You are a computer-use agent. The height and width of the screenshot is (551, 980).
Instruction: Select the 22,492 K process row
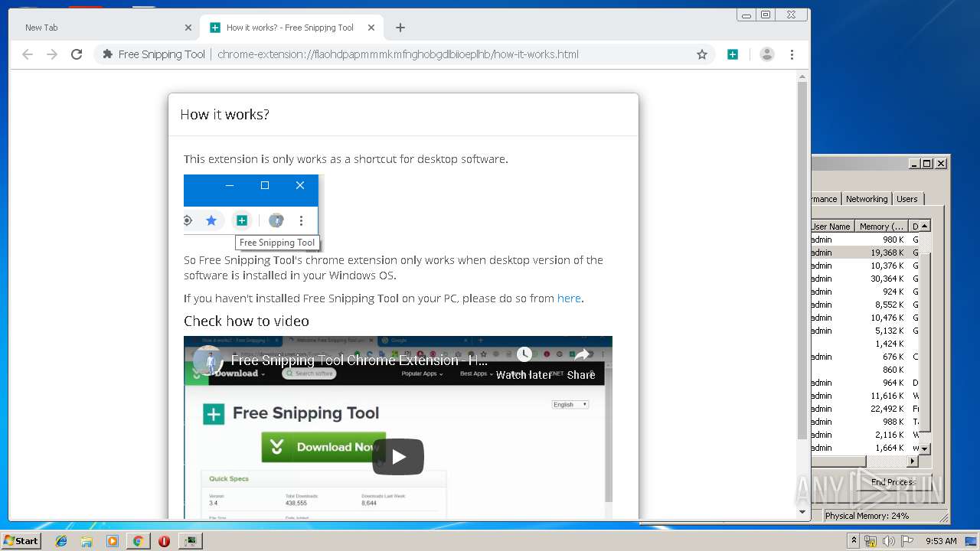(x=865, y=409)
